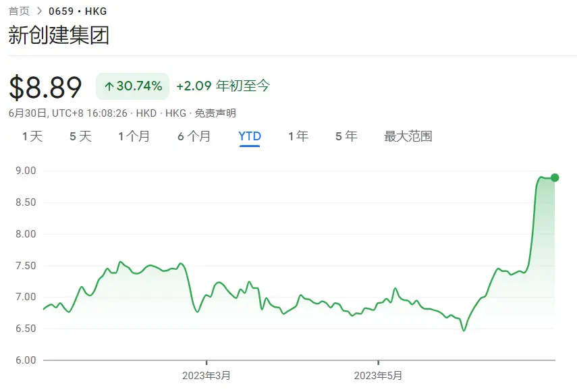Switch chart range to 1天
The width and height of the screenshot is (577, 392).
pos(32,136)
